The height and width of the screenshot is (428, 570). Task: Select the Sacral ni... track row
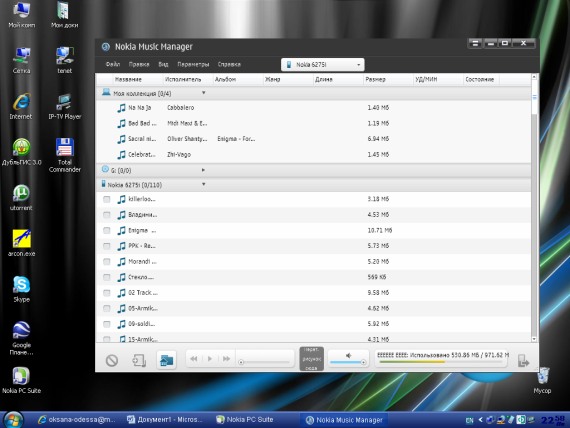tap(313, 139)
